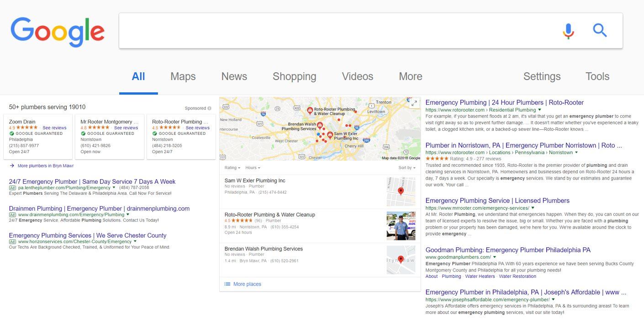
Task: Click arrow icon beside More plumbers in Bryn Mawr
Action: click(x=12, y=166)
